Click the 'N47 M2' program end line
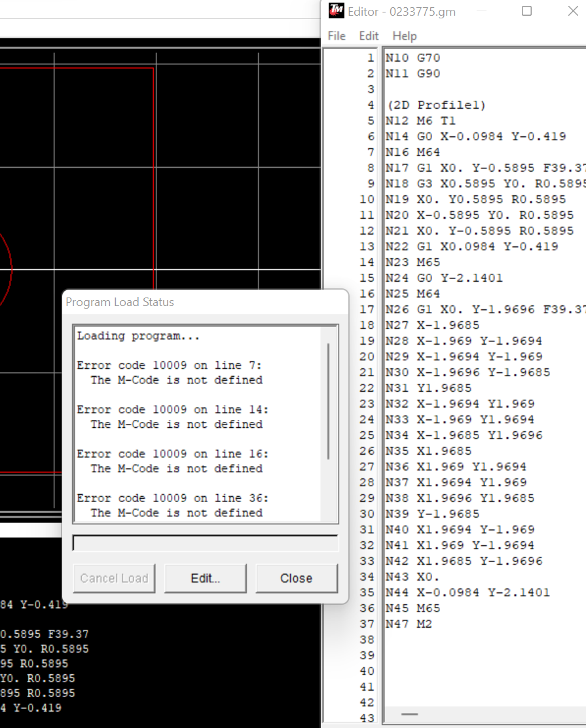586x728 pixels. [x=409, y=624]
